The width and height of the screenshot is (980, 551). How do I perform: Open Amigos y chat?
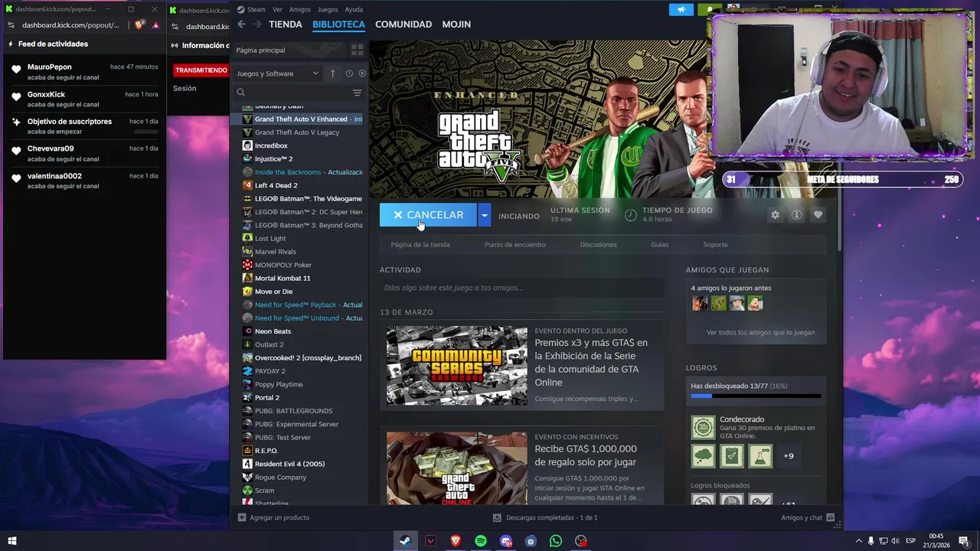pyautogui.click(x=808, y=517)
